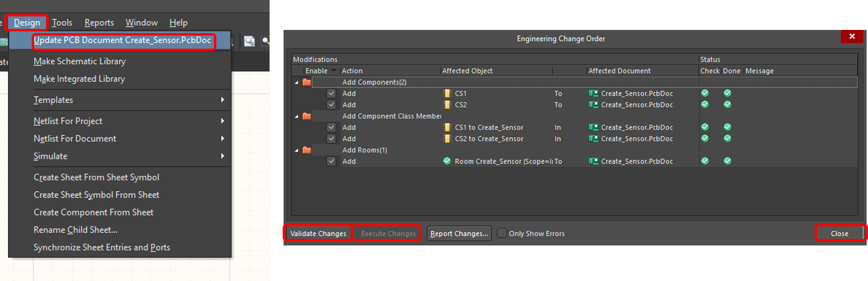Click the Done status icon for CS2 row
This screenshot has width=868, height=281.
(727, 105)
